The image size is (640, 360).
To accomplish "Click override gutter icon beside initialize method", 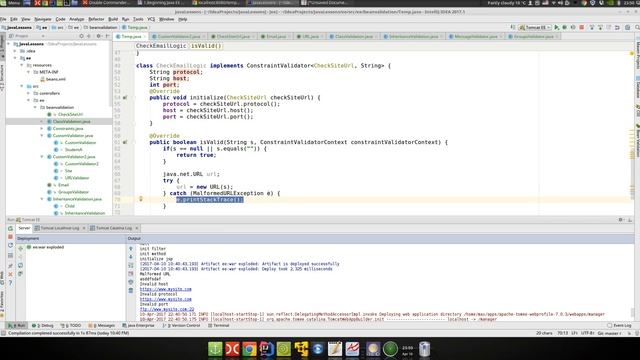I will point(125,98).
